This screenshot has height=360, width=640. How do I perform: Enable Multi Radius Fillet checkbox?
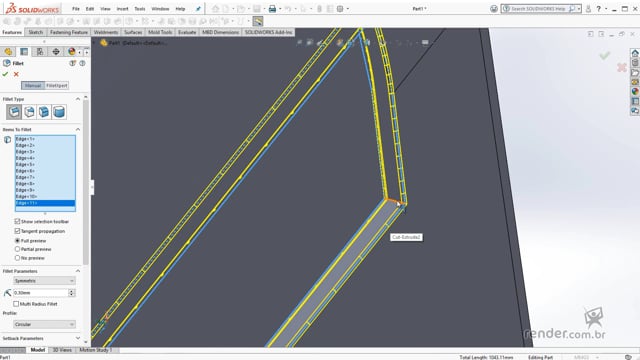(x=16, y=304)
